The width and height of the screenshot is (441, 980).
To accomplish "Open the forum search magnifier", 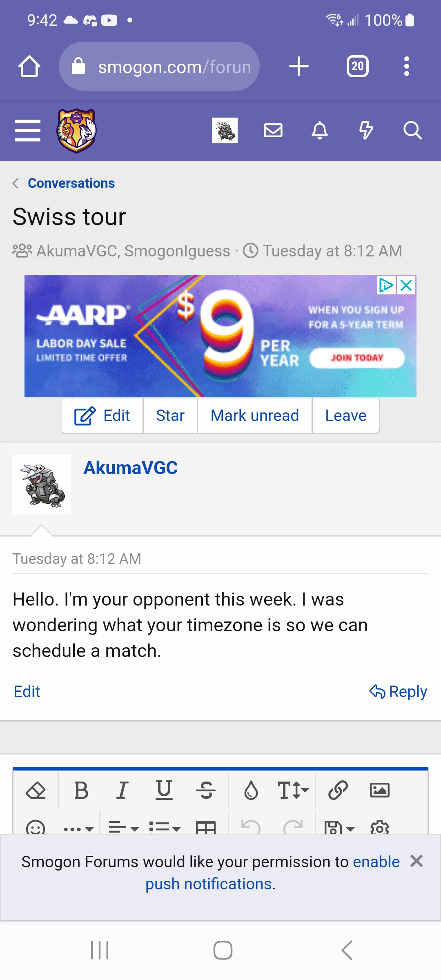I will pyautogui.click(x=412, y=131).
